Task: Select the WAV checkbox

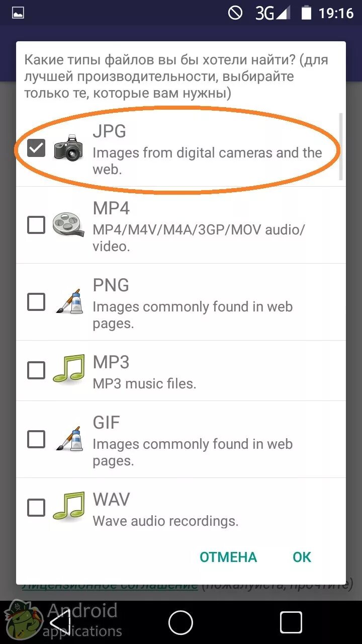Action: point(36,507)
